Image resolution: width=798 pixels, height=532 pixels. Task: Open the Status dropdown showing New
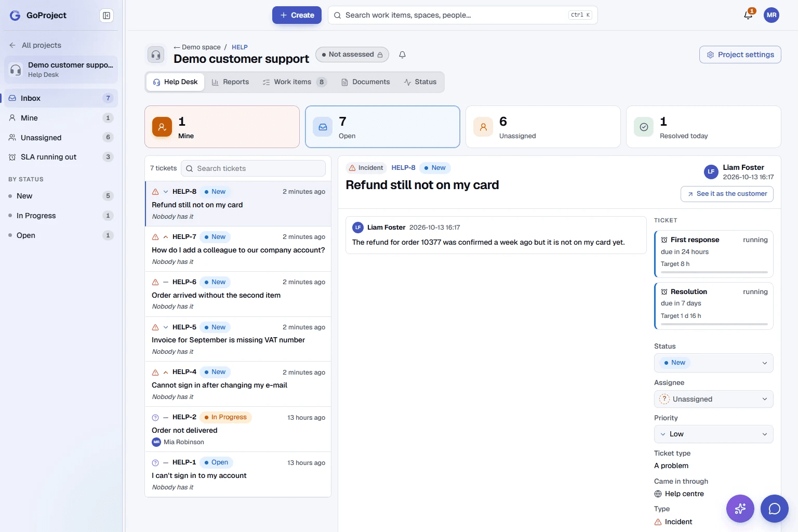click(714, 363)
